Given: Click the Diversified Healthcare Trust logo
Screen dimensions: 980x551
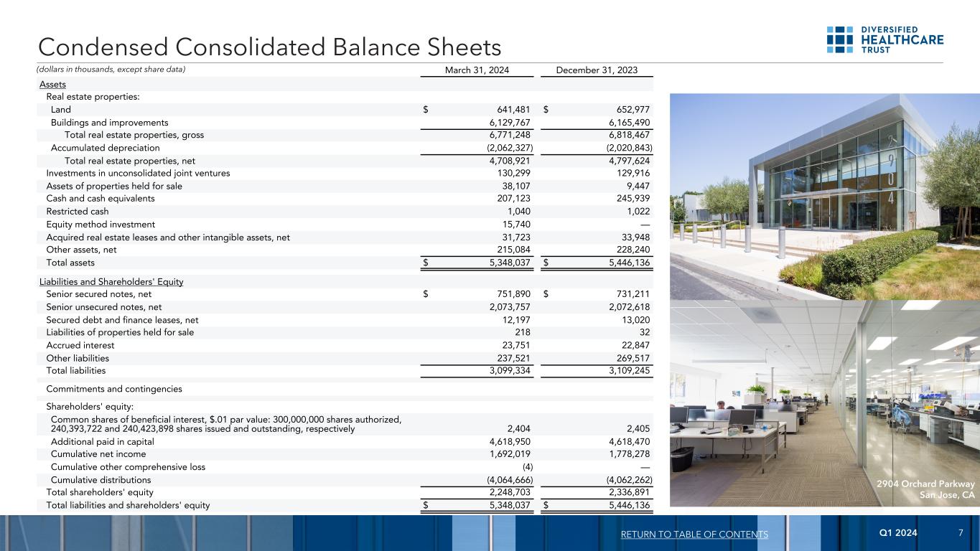Looking at the screenshot, I should 885,40.
